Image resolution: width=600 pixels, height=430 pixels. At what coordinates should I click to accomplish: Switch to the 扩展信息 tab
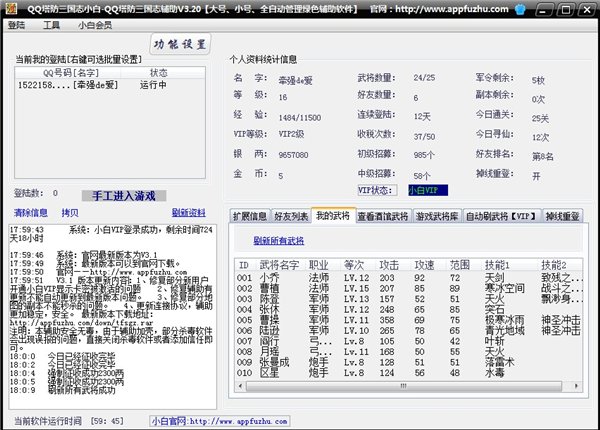[x=250, y=216]
